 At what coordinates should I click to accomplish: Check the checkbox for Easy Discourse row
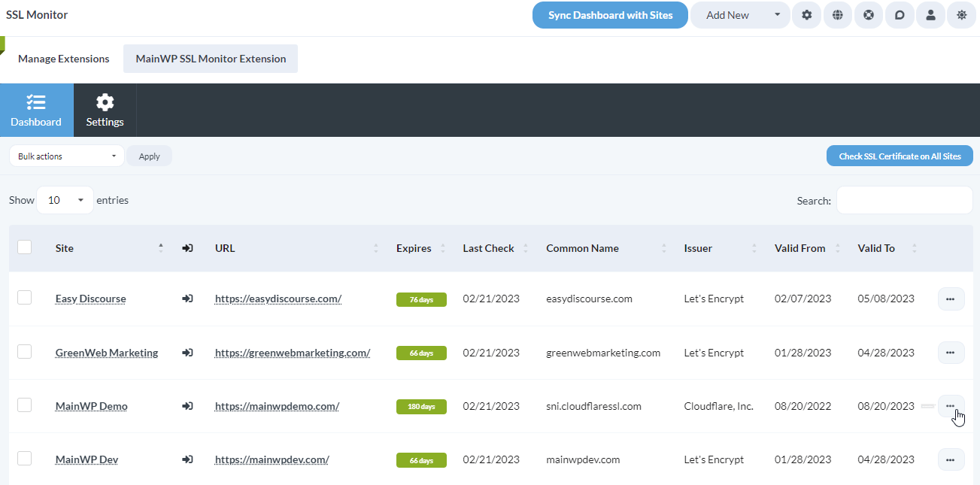pos(24,298)
